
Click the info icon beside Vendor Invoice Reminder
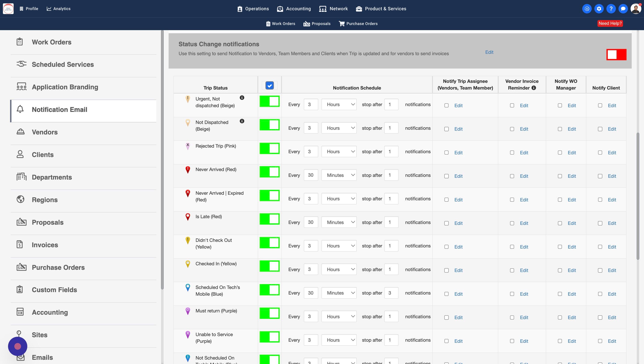[x=534, y=88]
